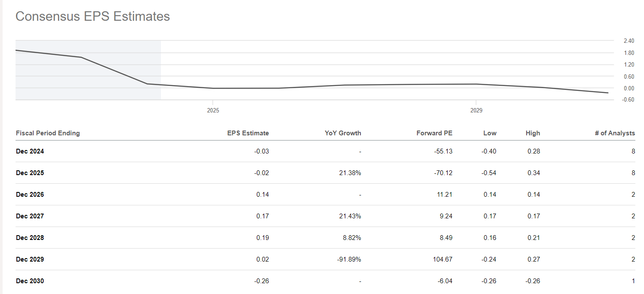The height and width of the screenshot is (294, 644).
Task: Click the 2025 marker on chart axis
Action: pos(213,111)
